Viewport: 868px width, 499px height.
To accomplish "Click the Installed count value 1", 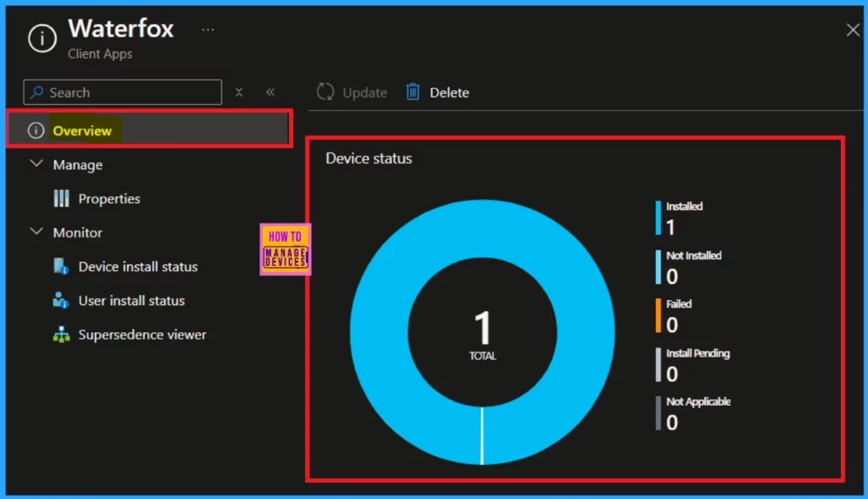I will coord(670,228).
